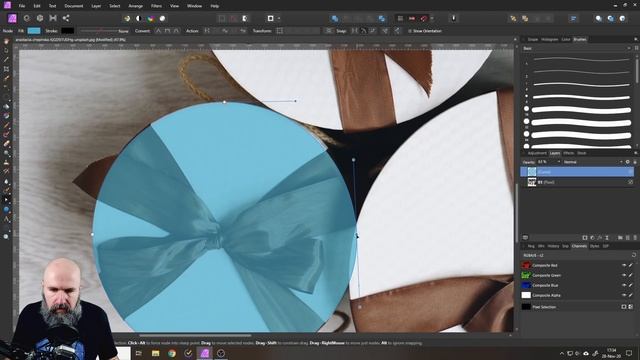Toggle visibility checkbox of the pixel layer
This screenshot has width=640, height=360.
pyautogui.click(x=631, y=182)
